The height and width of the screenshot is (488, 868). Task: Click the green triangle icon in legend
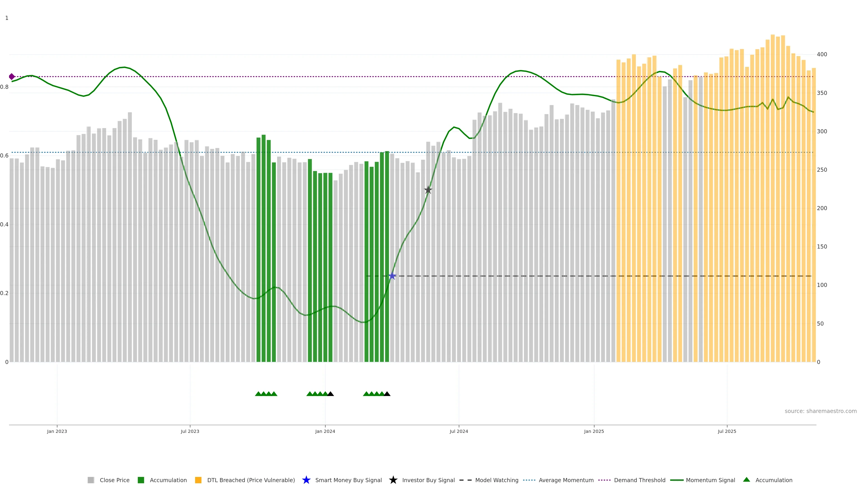tap(746, 480)
